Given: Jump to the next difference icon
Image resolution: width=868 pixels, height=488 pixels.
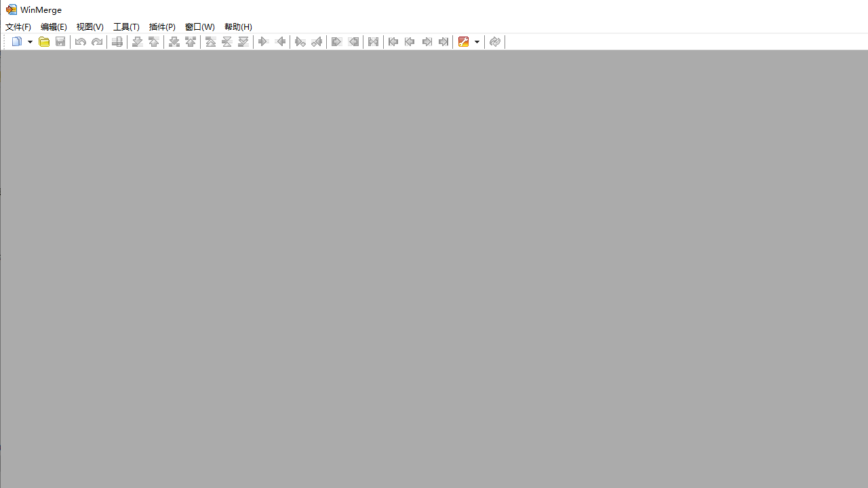Looking at the screenshot, I should coord(137,42).
